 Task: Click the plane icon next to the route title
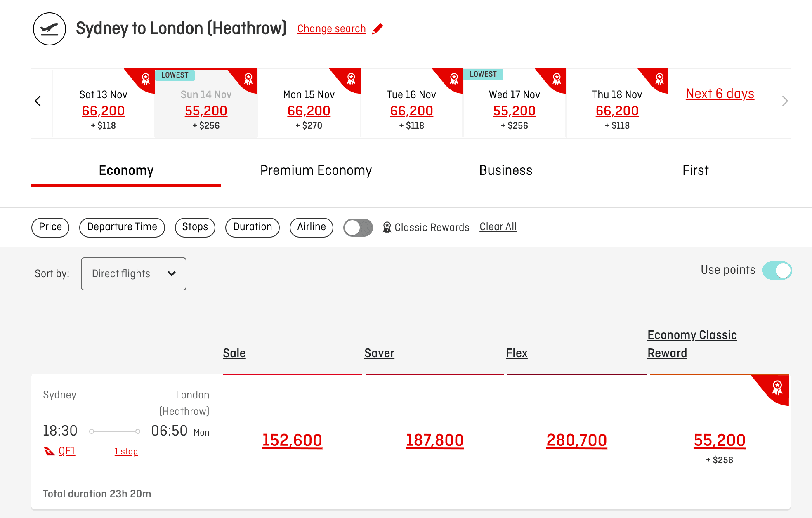[x=50, y=29]
